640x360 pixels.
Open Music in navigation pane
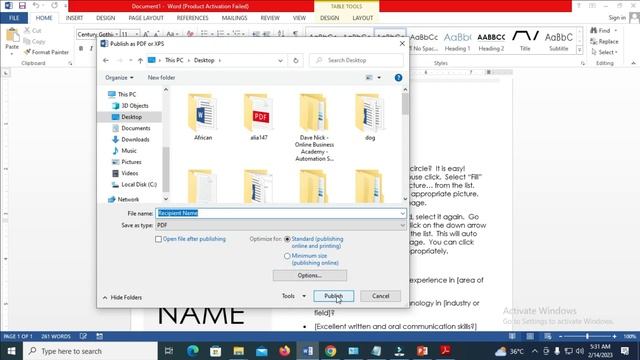pos(129,151)
